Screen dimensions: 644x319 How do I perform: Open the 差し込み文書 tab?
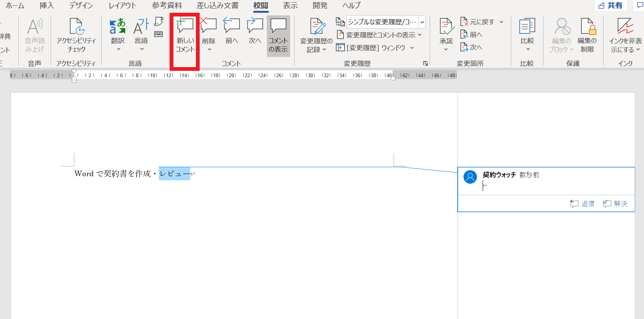pos(218,6)
